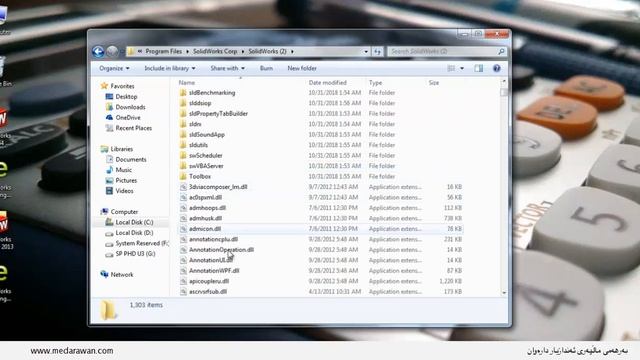Expand arrow after SolidWorks (2) breadcrumb
Viewport: 640px width, 360px height.
tap(292, 51)
